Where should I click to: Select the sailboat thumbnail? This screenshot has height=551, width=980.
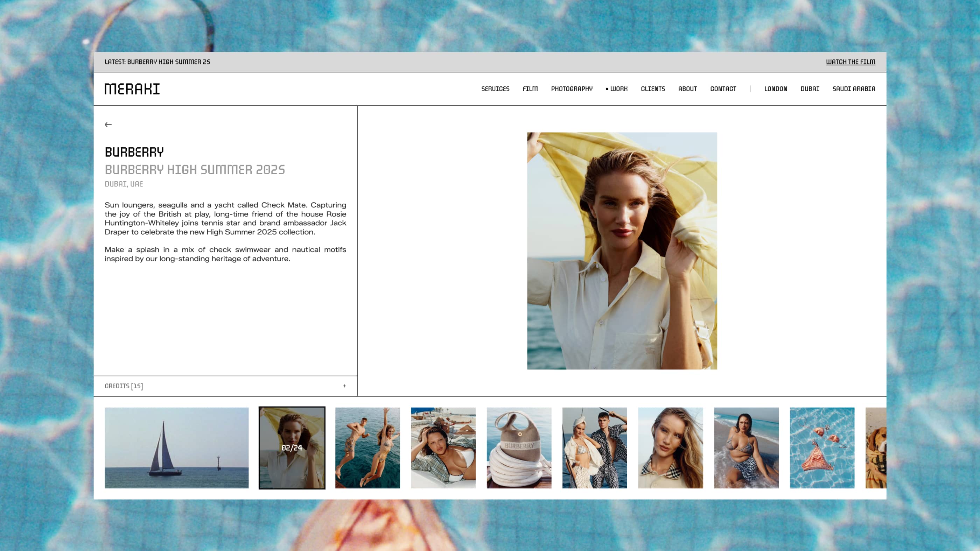coord(176,447)
